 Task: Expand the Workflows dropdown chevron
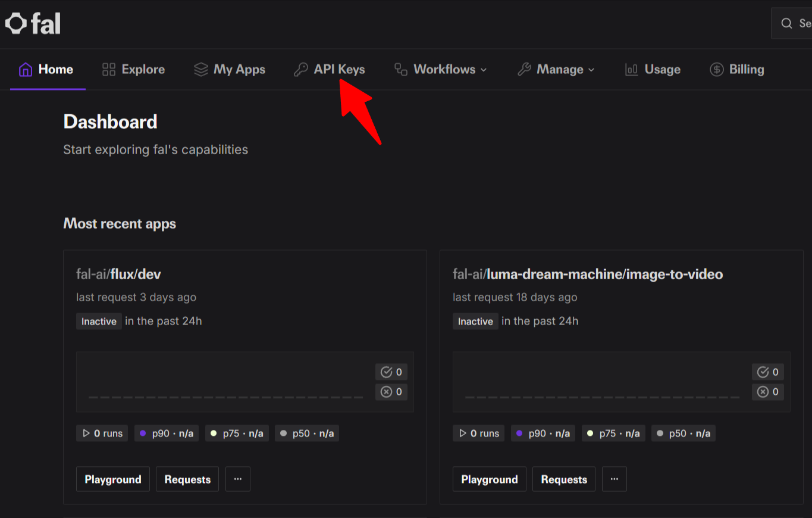[484, 70]
